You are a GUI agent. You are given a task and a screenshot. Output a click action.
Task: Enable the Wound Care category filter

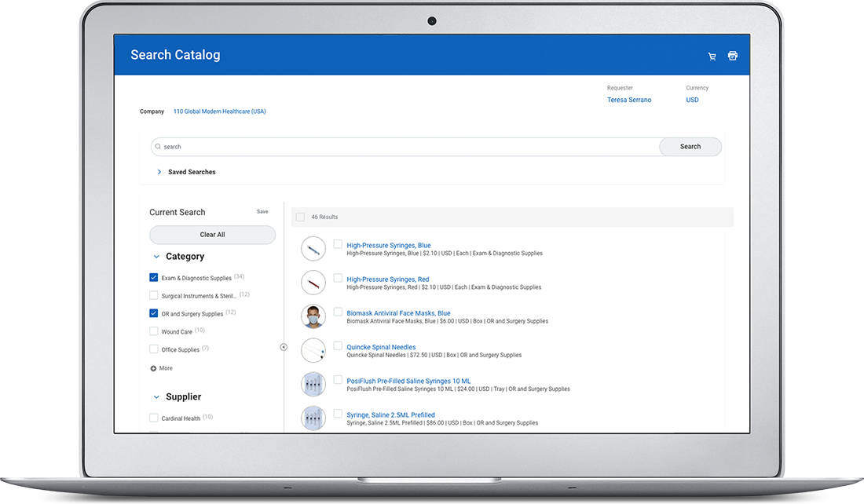pos(154,331)
